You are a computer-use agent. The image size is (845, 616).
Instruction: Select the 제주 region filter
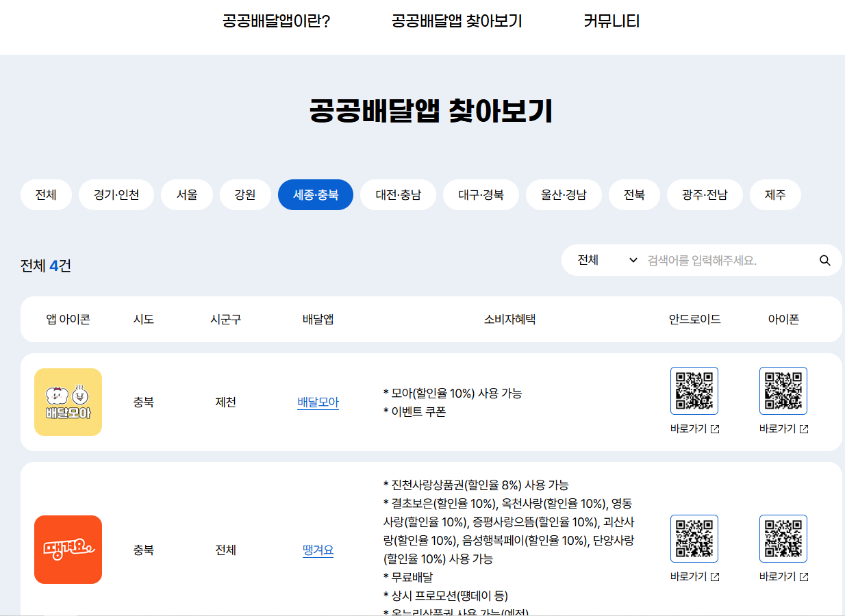[x=775, y=194]
